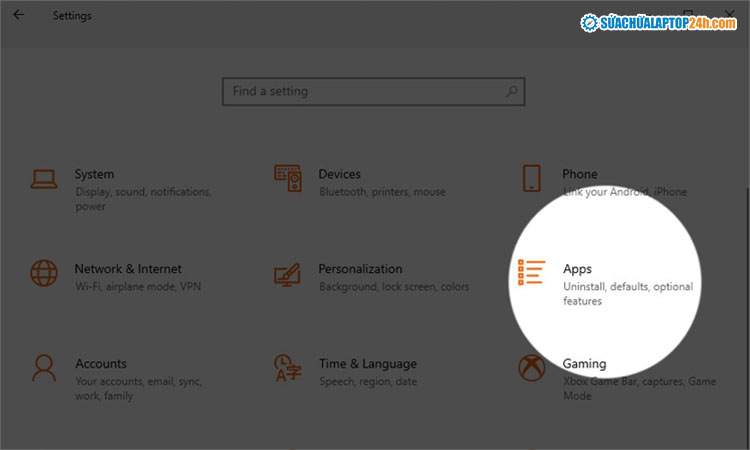
Task: Click the Gaming Xbox icon
Action: pos(531,368)
